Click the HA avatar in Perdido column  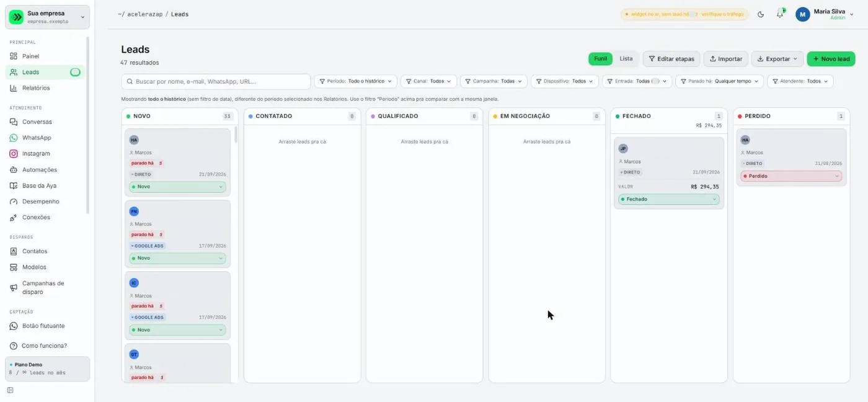pos(745,140)
